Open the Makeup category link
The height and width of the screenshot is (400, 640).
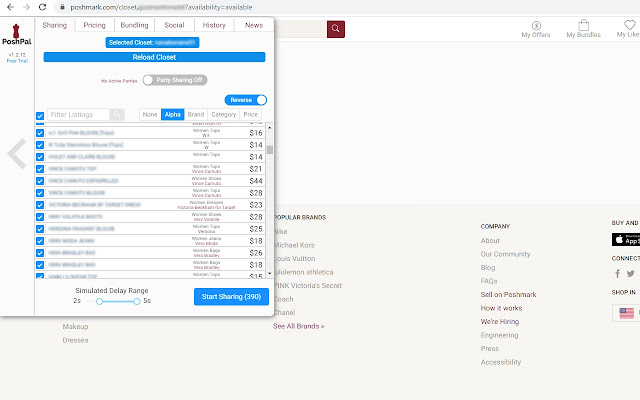[x=75, y=327]
